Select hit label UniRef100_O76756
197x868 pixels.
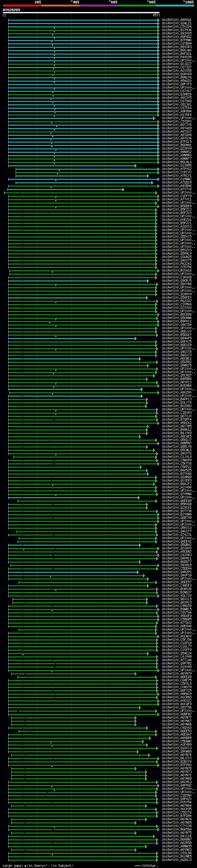(x=176, y=267)
